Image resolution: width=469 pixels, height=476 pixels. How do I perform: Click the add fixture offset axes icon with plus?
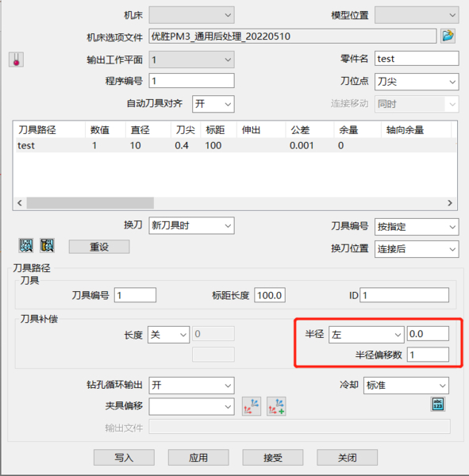[x=276, y=406]
